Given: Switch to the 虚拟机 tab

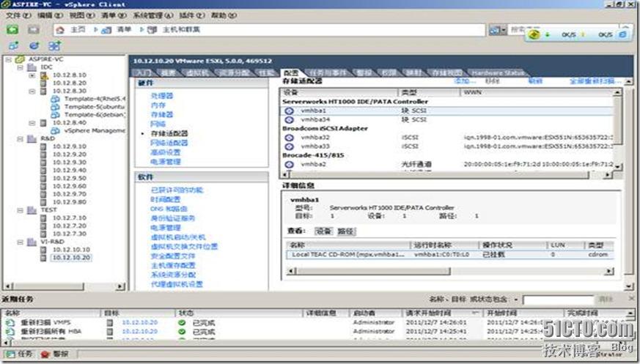Looking at the screenshot, I should coord(197,73).
